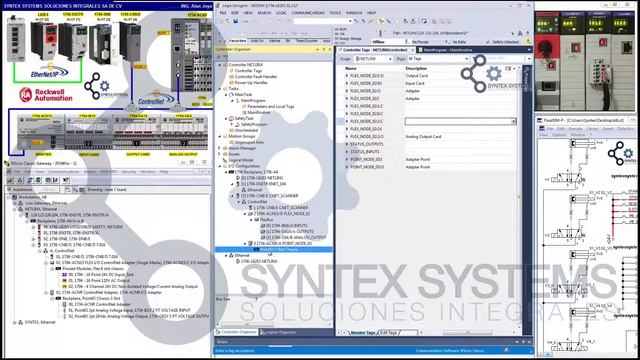
Task: Click the highlighted verify routine toolbar icon
Action: pyautogui.click(x=382, y=21)
